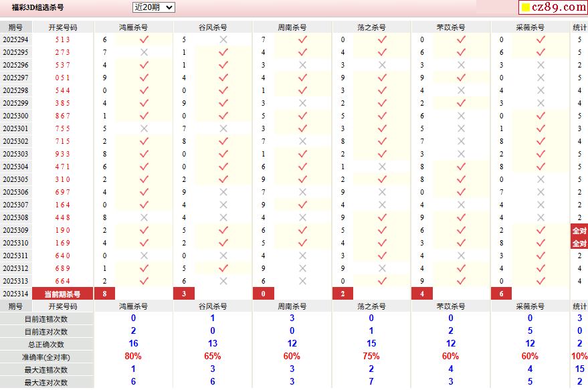Click the 80% accuracy value for 鸿雁杀号
This screenshot has width=588, height=390.
tap(133, 357)
